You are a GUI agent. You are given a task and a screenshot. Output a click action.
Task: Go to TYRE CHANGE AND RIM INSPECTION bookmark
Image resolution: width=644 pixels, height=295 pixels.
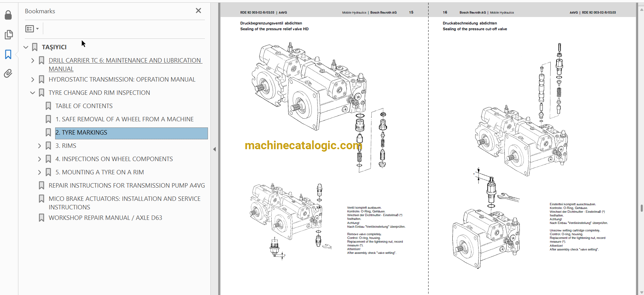99,93
